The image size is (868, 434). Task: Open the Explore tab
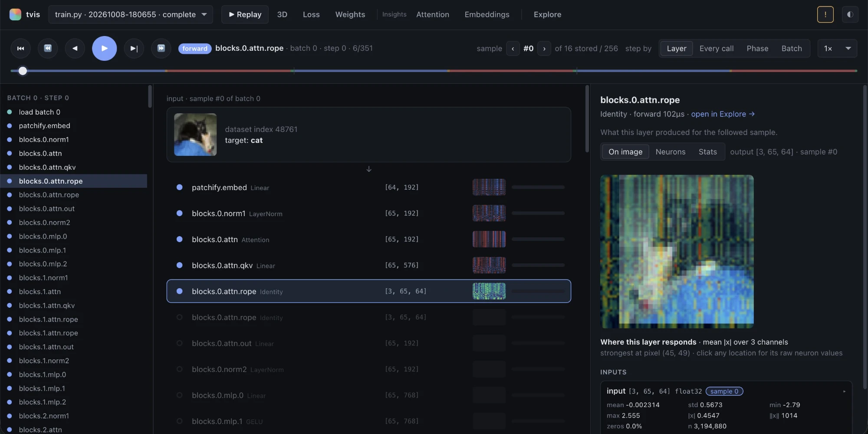(x=547, y=14)
